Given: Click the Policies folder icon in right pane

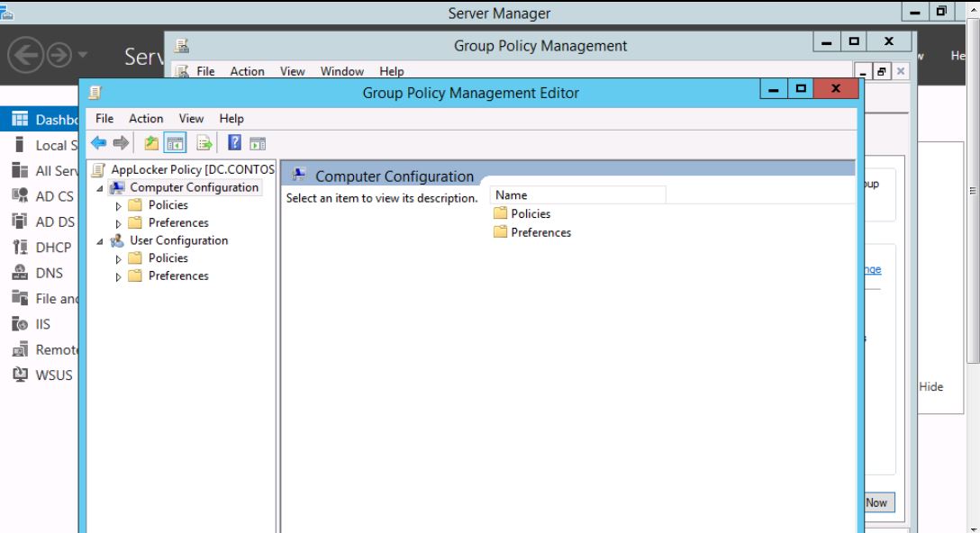Looking at the screenshot, I should [x=500, y=213].
